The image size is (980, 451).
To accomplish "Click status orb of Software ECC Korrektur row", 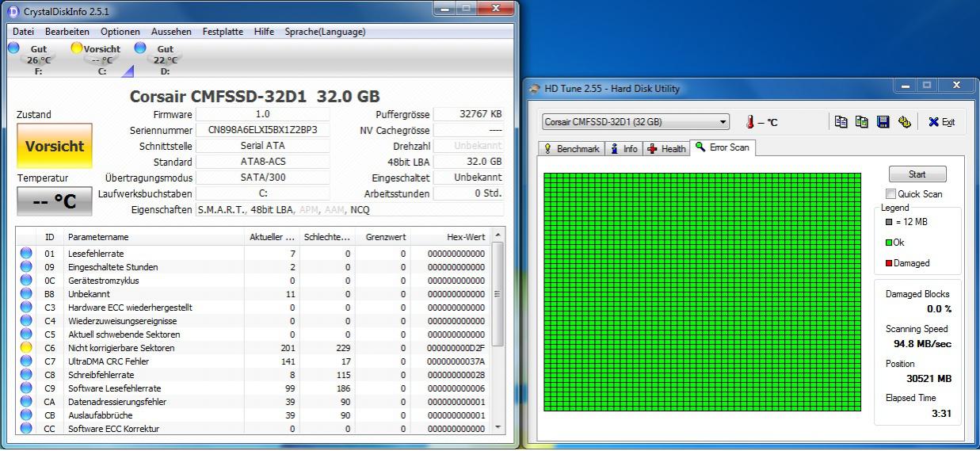I will [x=26, y=429].
